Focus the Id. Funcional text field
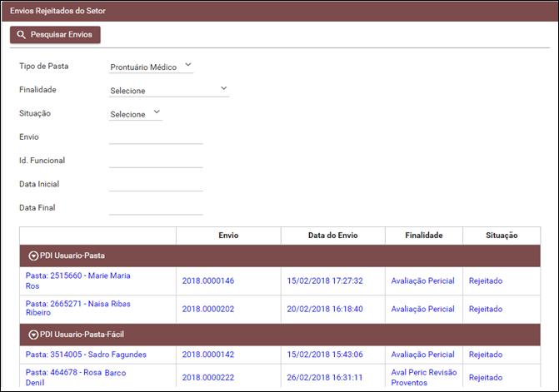Screen dimensions: 559x392 (156, 160)
